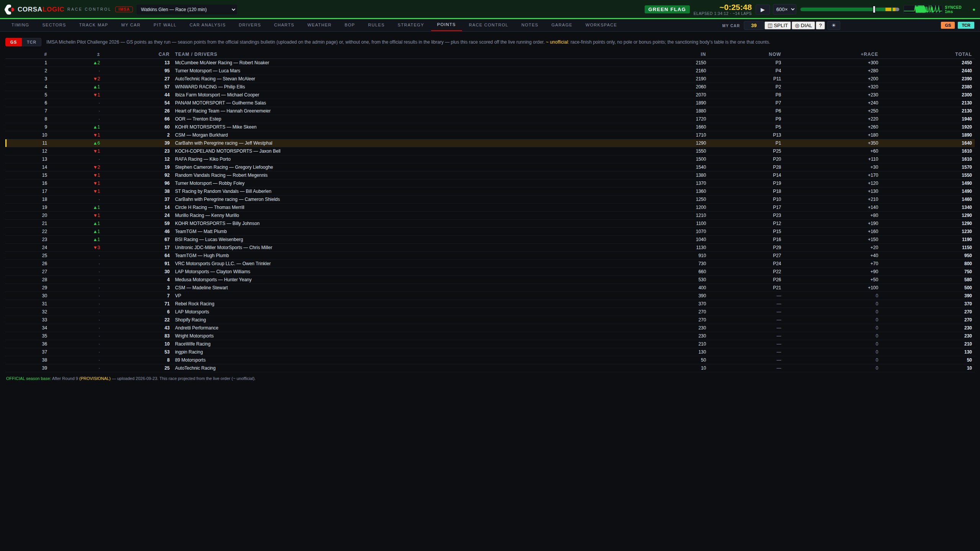Click the GREEN FLAG status badge
Image resolution: width=980 pixels, height=551 pixels.
click(667, 10)
